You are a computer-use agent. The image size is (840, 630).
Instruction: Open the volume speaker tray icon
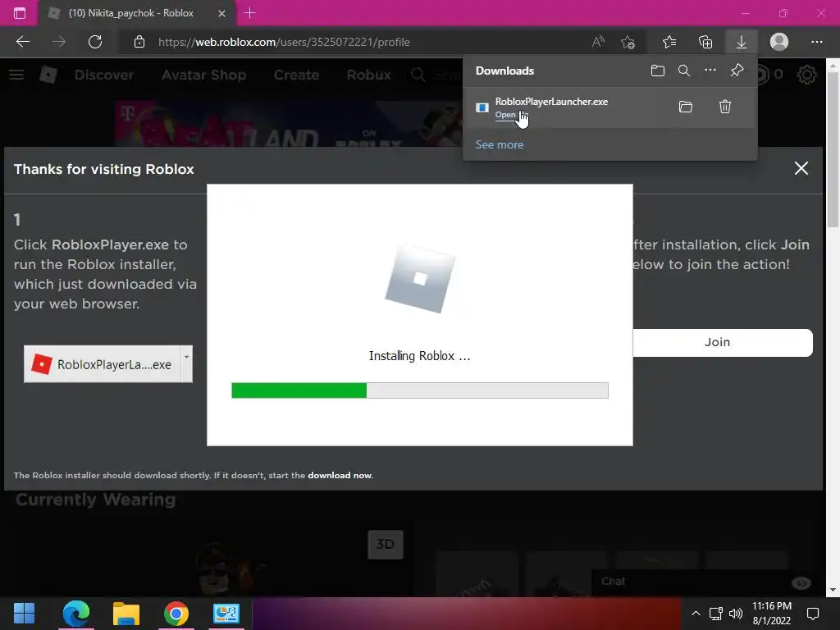[x=736, y=614]
